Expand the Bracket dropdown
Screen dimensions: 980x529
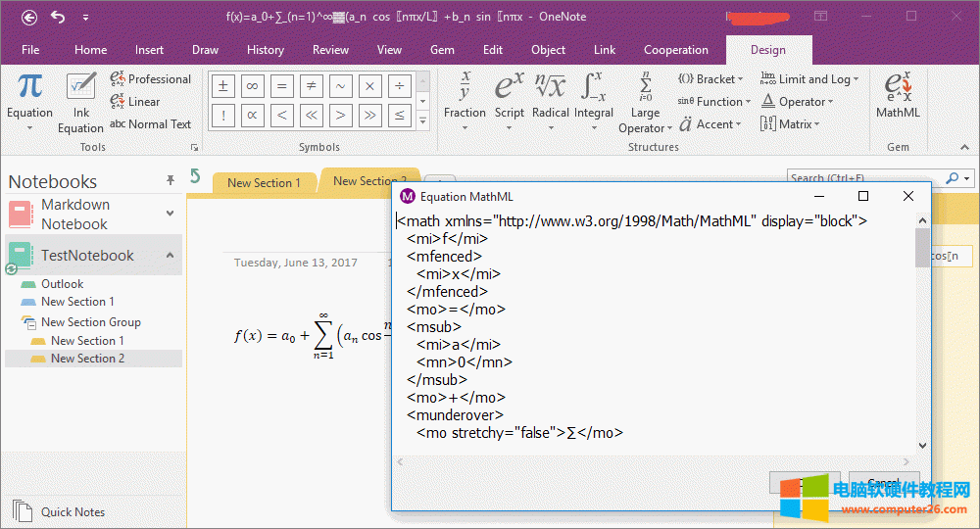tap(710, 79)
